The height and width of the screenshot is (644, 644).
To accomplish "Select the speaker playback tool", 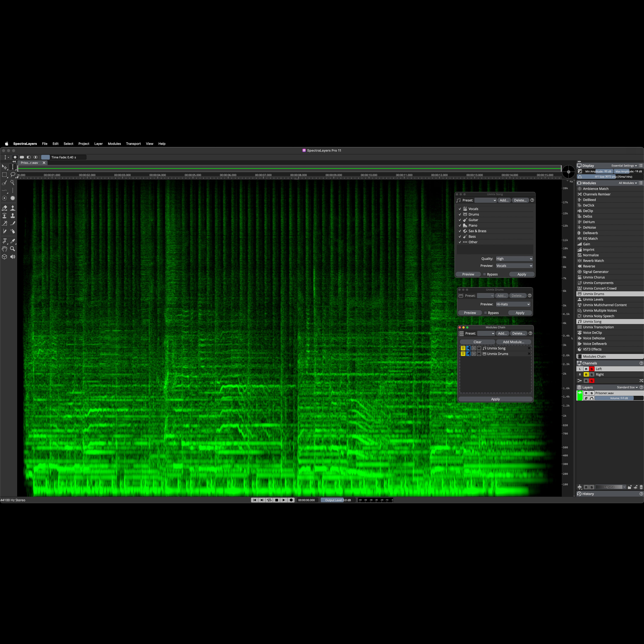I will click(x=13, y=257).
